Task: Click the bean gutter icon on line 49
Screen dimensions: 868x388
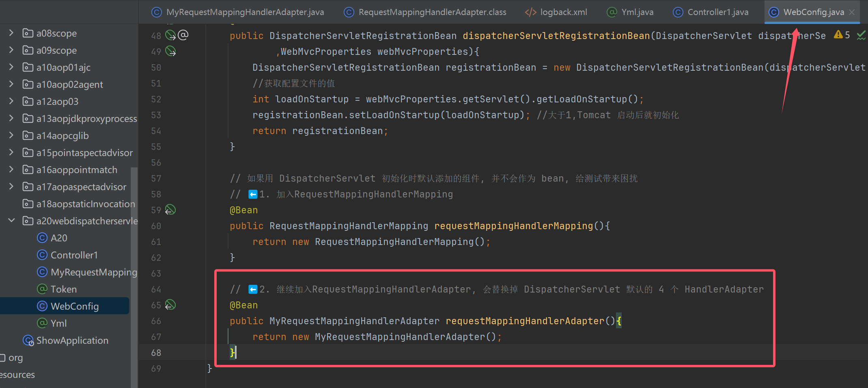Action: (x=170, y=51)
